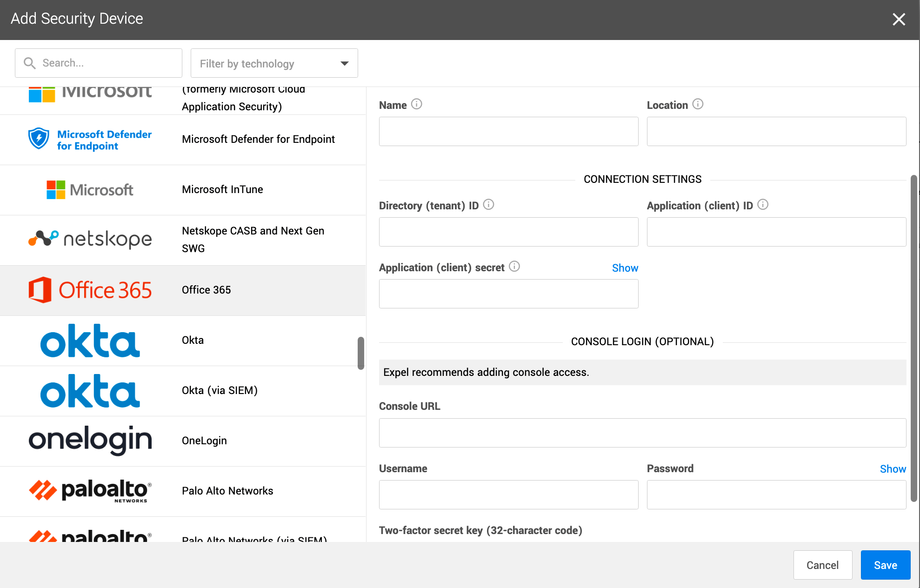
Task: Show the Application (client) secret value
Action: [x=625, y=268]
